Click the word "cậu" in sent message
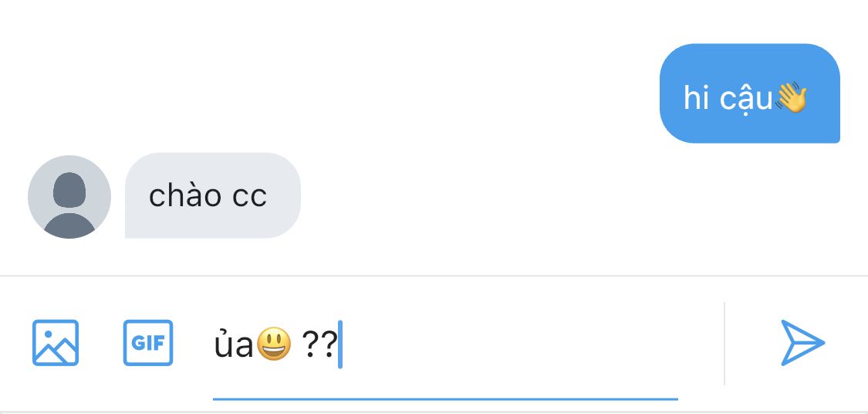Image resolution: width=868 pixels, height=414 pixels. point(745,100)
